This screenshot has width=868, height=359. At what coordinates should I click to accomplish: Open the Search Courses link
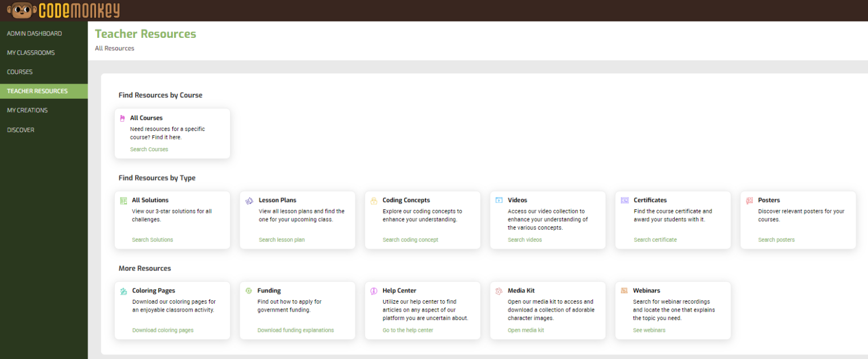[149, 149]
